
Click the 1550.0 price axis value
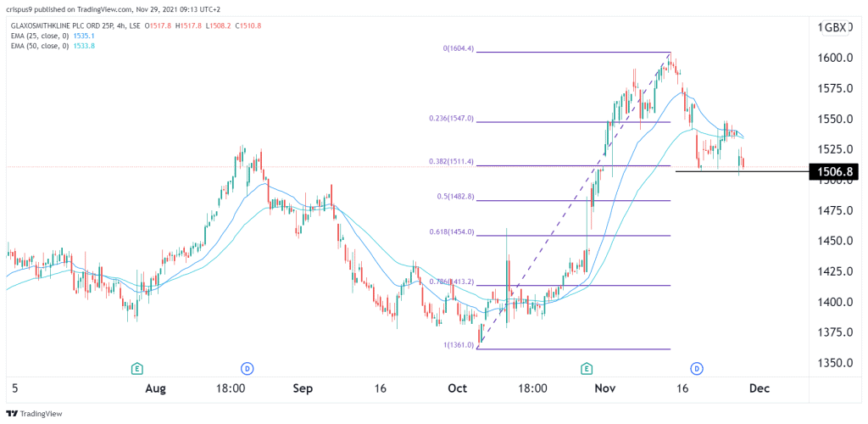click(833, 119)
